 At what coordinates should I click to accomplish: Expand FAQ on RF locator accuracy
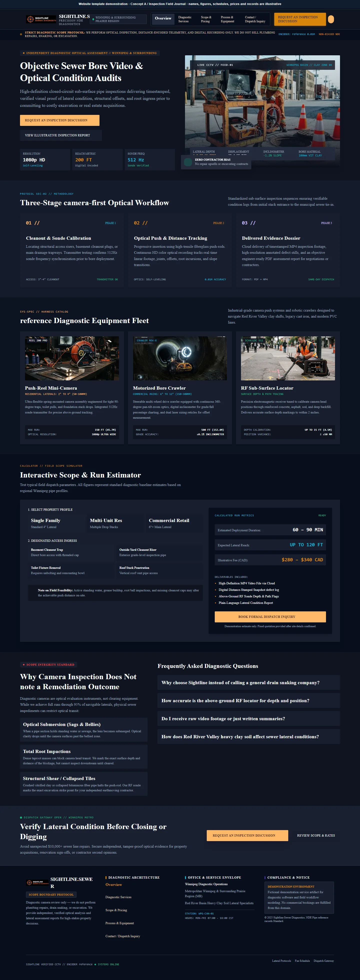(248, 700)
